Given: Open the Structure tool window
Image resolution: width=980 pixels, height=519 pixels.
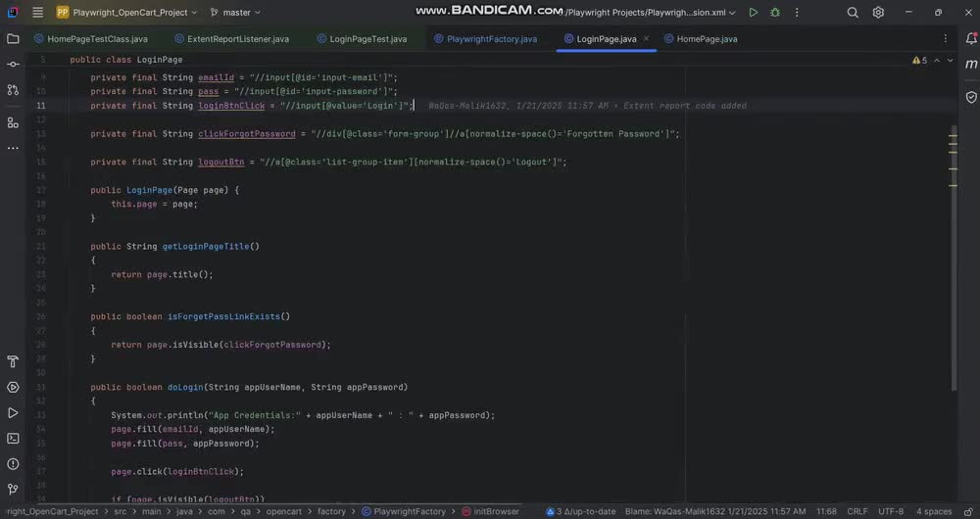Looking at the screenshot, I should pyautogui.click(x=13, y=122).
